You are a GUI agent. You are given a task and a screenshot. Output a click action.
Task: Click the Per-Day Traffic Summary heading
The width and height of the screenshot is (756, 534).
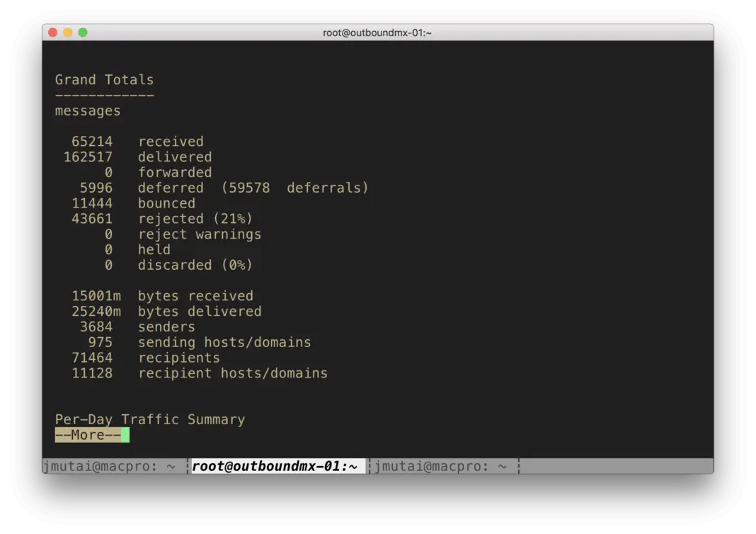150,419
